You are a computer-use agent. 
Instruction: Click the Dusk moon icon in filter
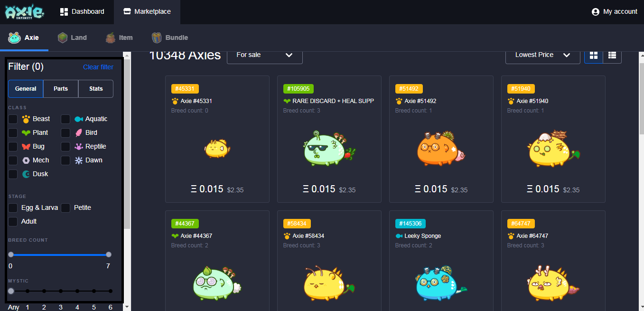tap(26, 174)
